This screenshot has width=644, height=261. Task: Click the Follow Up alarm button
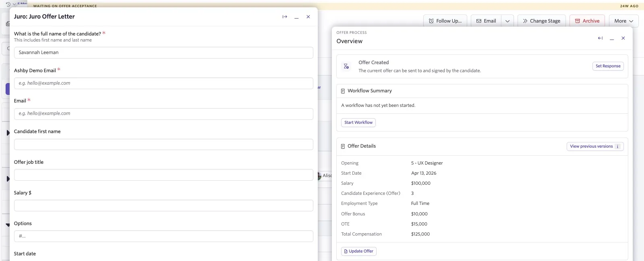(445, 21)
